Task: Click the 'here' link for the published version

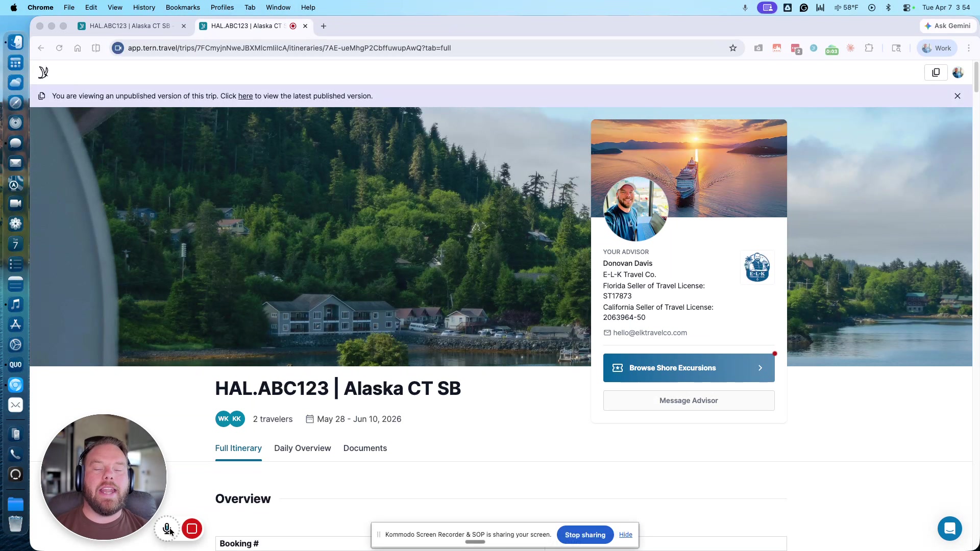Action: click(x=245, y=96)
